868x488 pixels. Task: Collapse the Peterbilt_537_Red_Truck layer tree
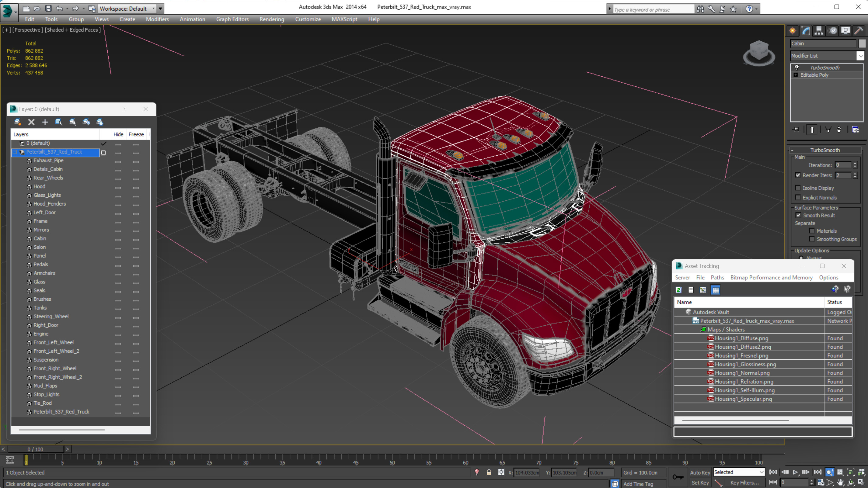[15, 152]
